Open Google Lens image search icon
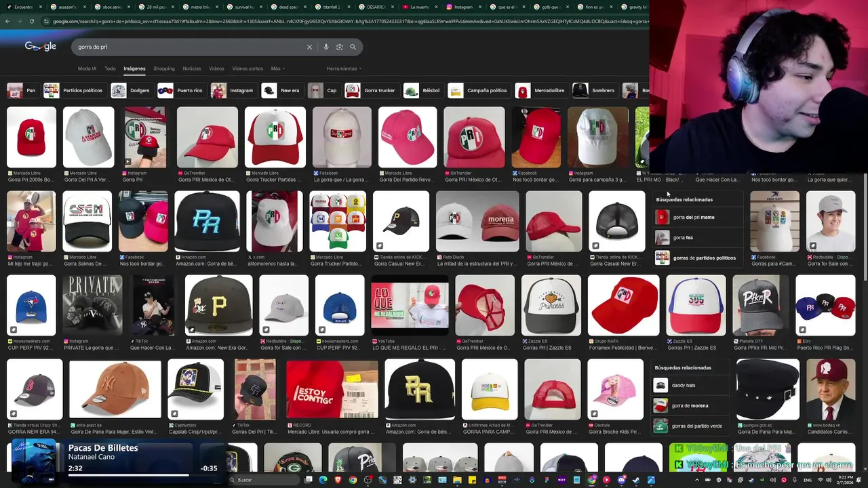 click(x=340, y=47)
